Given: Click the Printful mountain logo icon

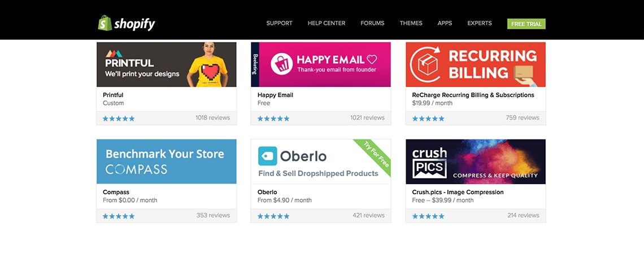Looking at the screenshot, I should click(113, 52).
